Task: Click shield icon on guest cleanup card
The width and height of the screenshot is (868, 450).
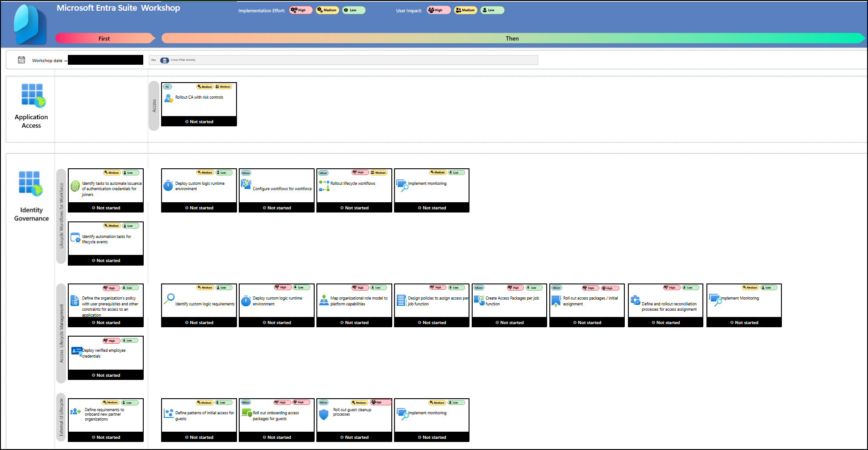Action: [324, 415]
